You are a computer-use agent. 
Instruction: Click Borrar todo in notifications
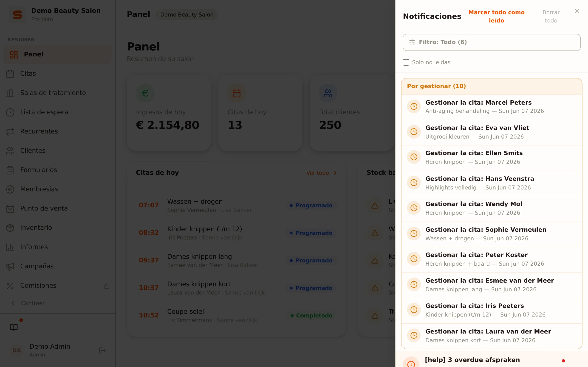(x=551, y=16)
